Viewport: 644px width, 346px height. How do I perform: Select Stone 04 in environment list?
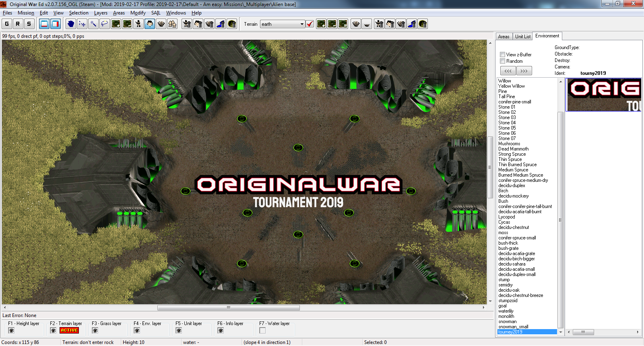507,123
